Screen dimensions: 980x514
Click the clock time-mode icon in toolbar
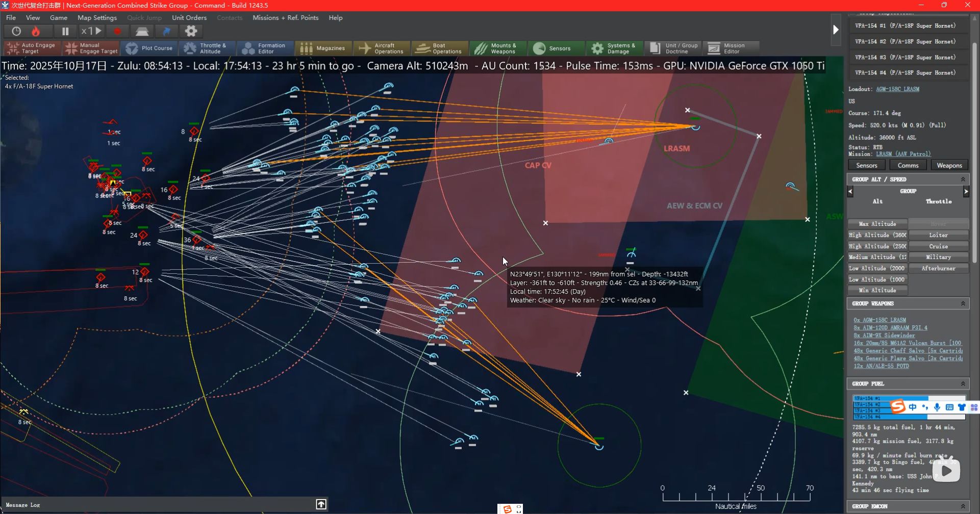16,31
